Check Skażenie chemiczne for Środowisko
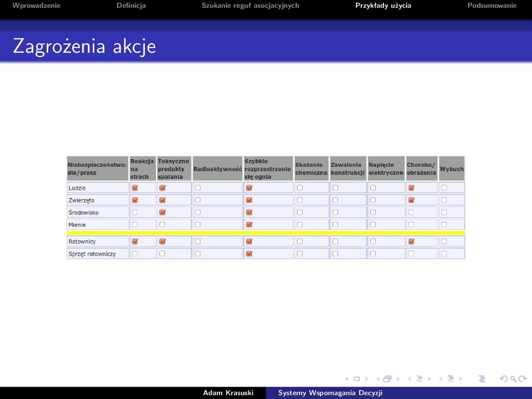532x399 pixels. pyautogui.click(x=300, y=212)
